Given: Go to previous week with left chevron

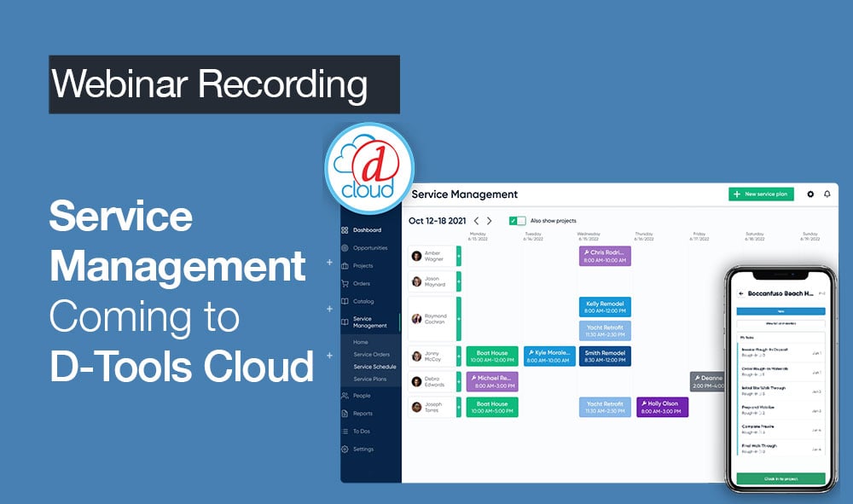Looking at the screenshot, I should point(477,221).
